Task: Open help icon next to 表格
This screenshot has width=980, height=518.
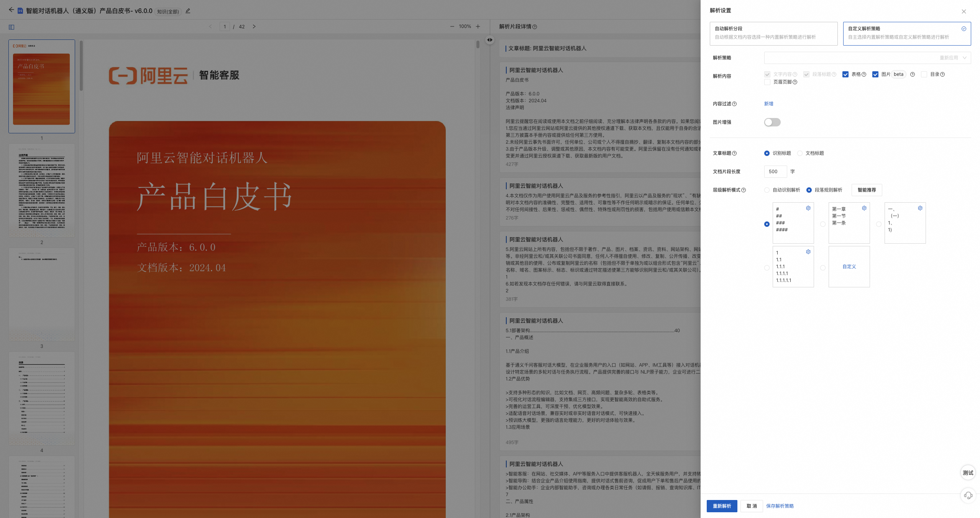Action: 864,74
